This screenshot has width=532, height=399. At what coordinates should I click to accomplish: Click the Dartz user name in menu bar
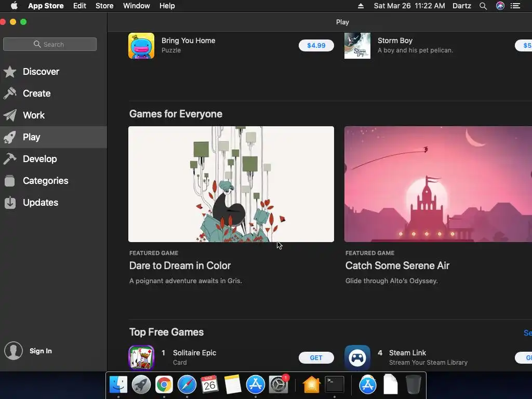click(462, 6)
